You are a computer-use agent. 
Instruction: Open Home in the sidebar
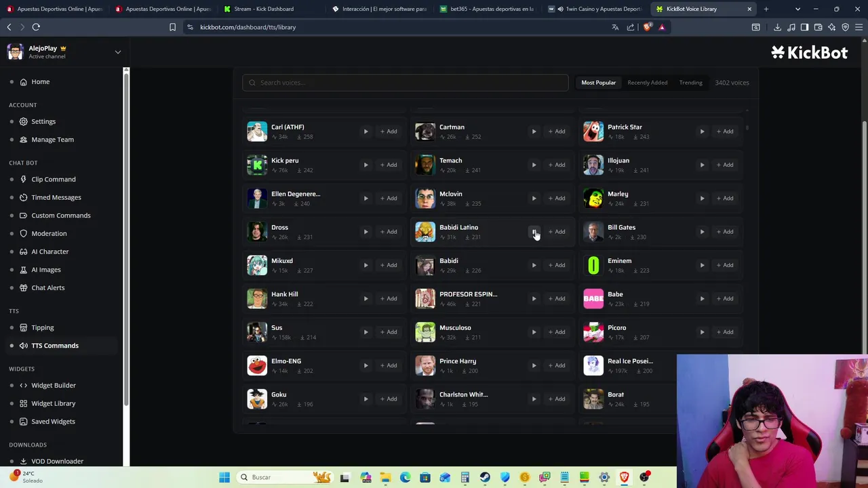[41, 81]
